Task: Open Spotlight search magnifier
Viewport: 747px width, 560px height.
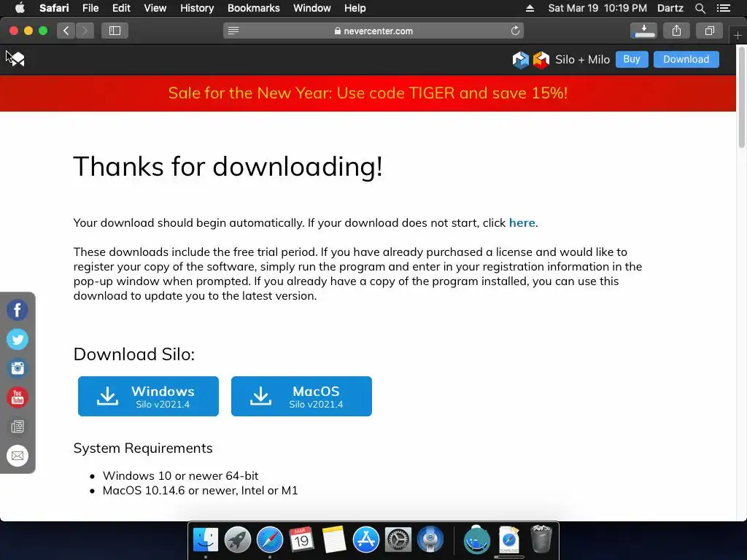Action: [700, 8]
